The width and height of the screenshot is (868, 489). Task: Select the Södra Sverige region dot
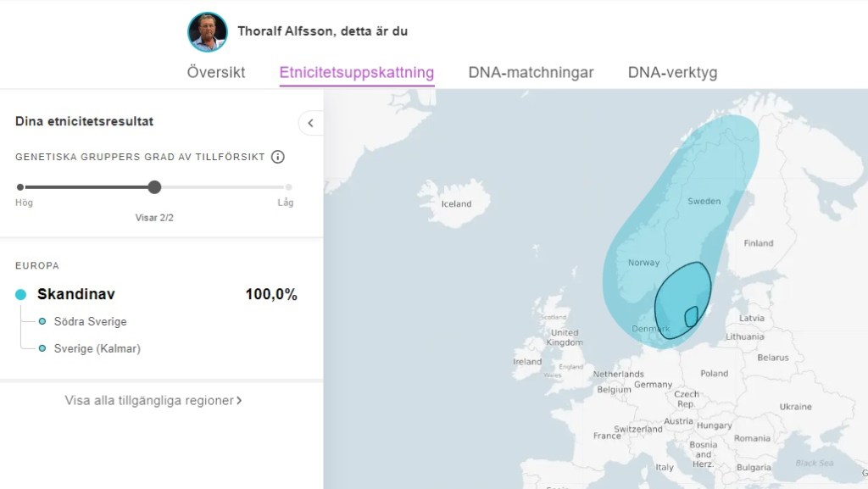pos(42,322)
